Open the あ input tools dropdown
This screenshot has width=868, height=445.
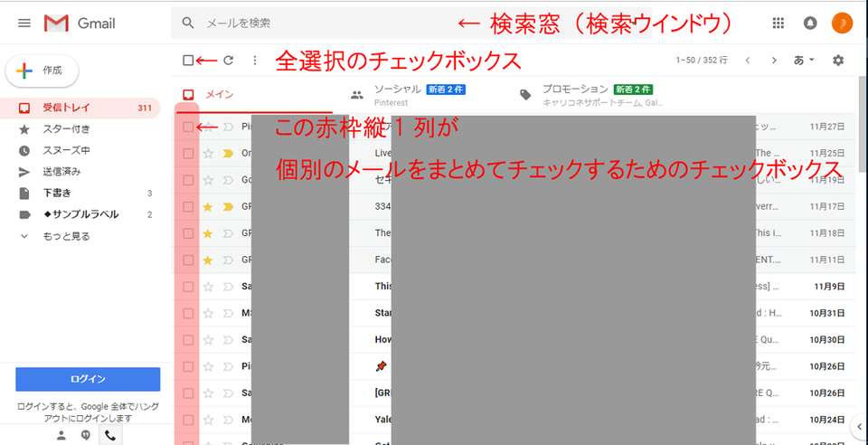coord(805,61)
